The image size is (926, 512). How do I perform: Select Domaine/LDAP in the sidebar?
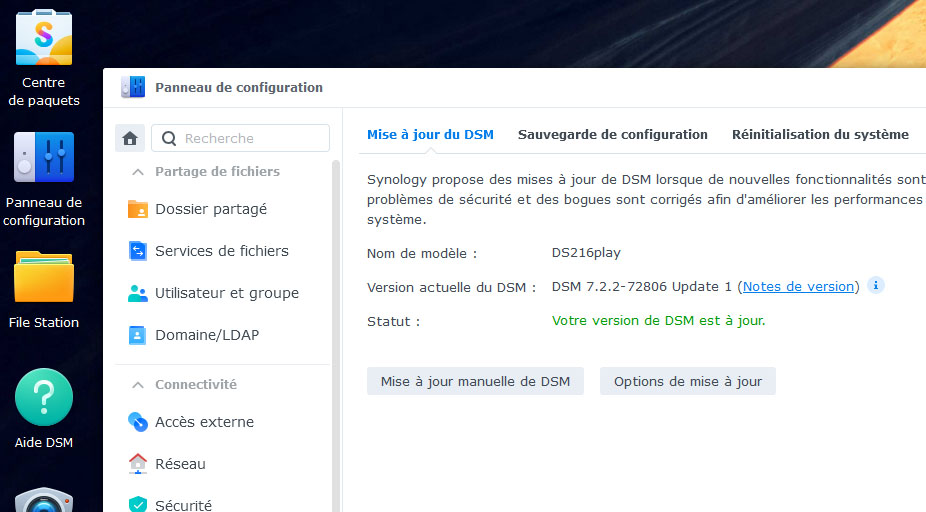[206, 335]
